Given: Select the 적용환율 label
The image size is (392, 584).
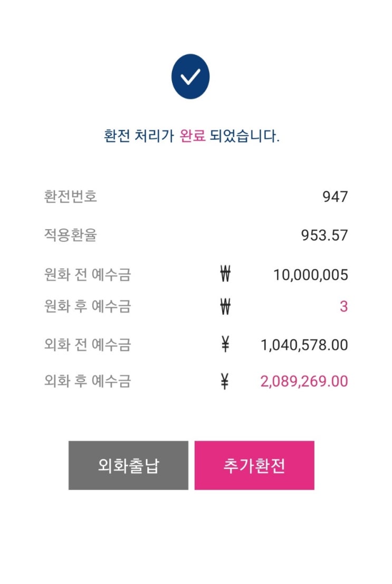Looking at the screenshot, I should tap(71, 236).
